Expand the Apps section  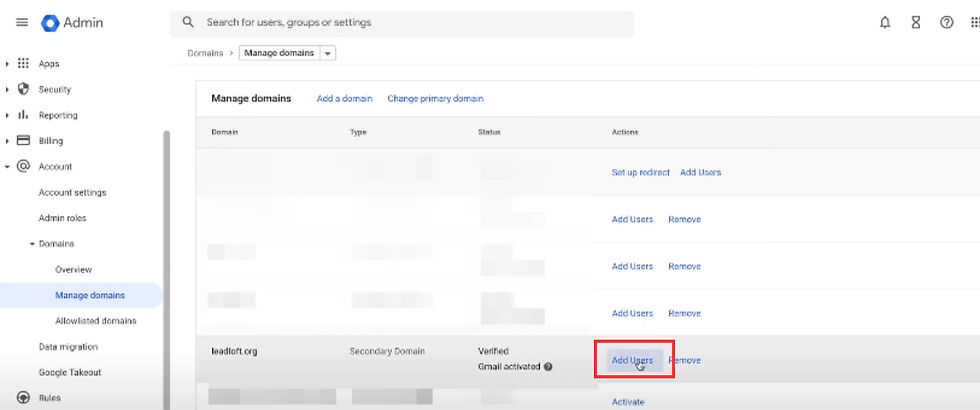coord(8,64)
